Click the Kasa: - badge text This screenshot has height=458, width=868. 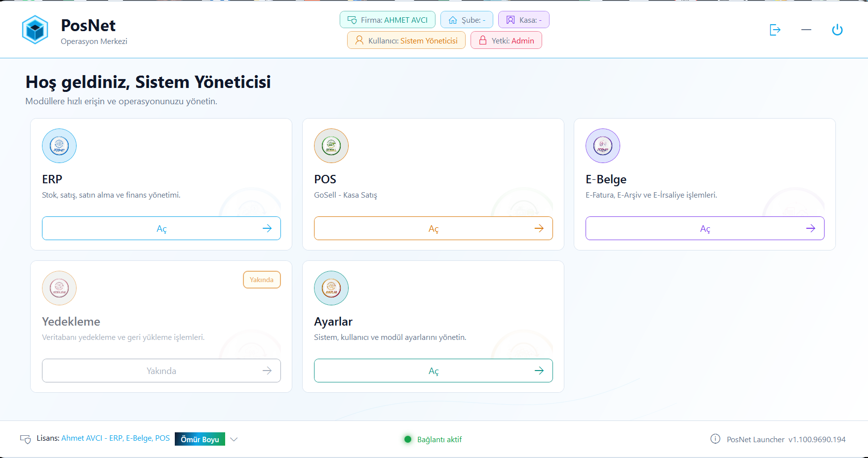(531, 20)
